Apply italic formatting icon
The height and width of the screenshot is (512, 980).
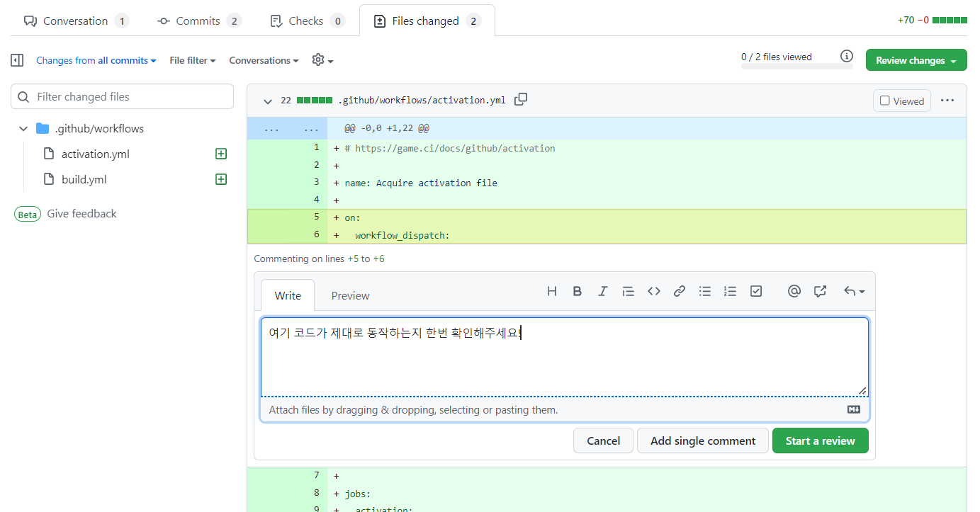(x=603, y=291)
